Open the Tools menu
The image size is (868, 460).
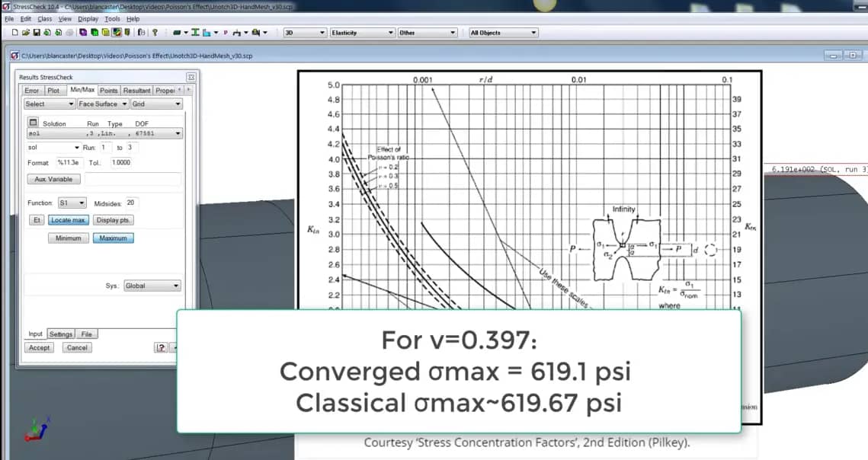[113, 18]
